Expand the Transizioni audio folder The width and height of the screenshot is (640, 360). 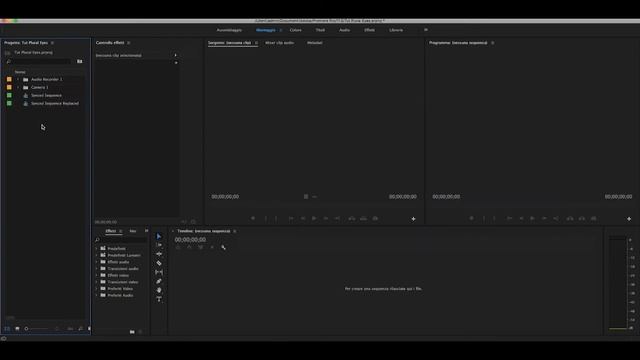(97, 269)
